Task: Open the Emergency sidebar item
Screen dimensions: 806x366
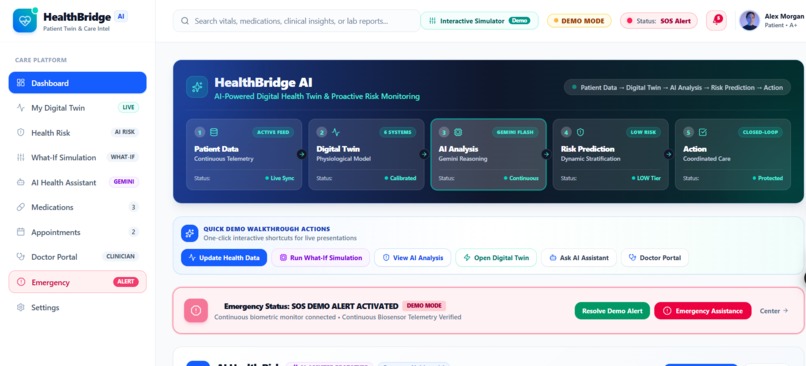Action: [78, 282]
